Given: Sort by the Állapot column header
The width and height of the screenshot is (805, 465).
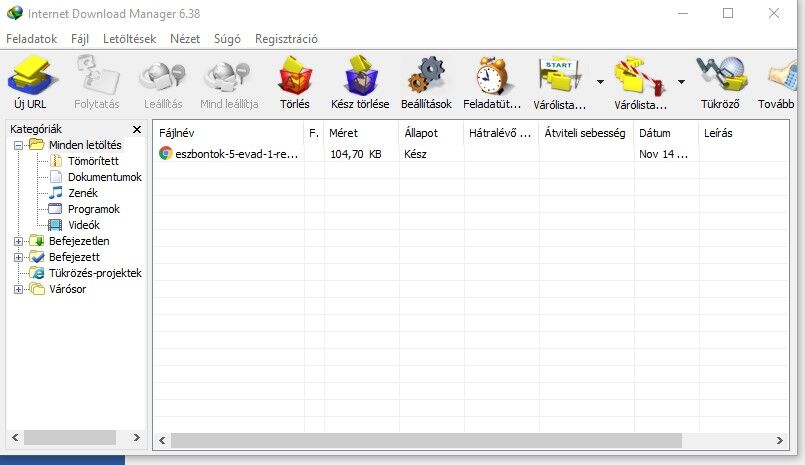Looking at the screenshot, I should pos(432,133).
